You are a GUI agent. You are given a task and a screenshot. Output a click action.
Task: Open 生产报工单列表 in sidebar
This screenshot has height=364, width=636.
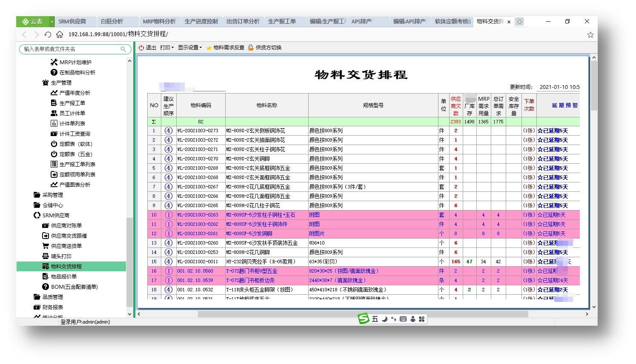(73, 164)
